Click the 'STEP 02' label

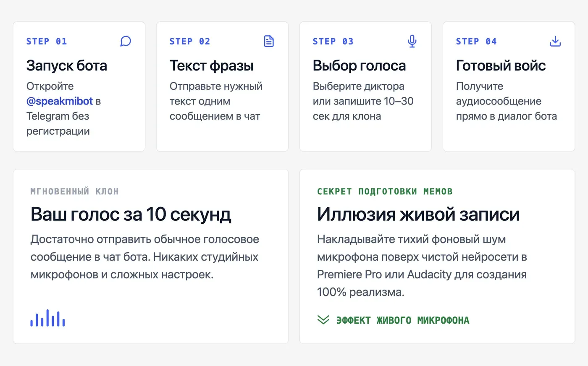pos(190,41)
